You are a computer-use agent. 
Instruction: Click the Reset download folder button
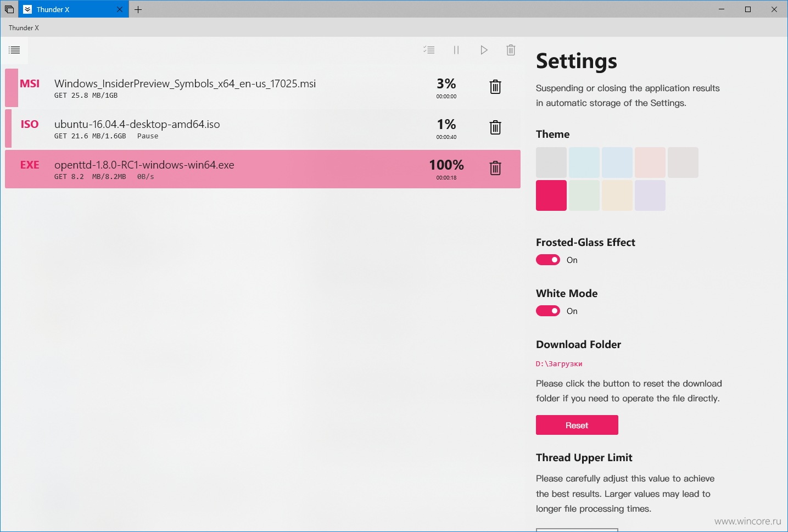click(577, 425)
